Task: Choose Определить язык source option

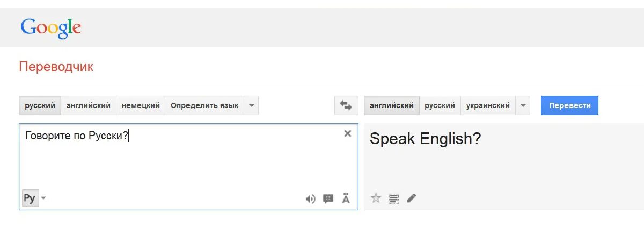Action: (204, 106)
